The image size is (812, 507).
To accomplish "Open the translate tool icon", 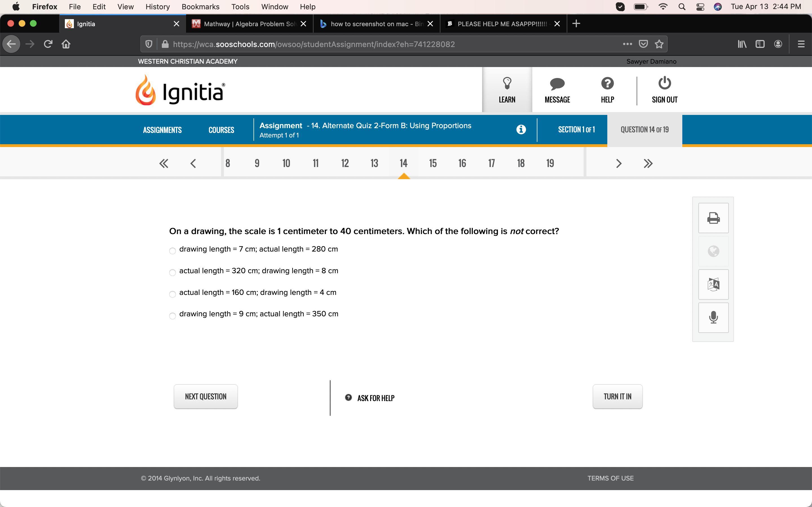I will point(713,284).
